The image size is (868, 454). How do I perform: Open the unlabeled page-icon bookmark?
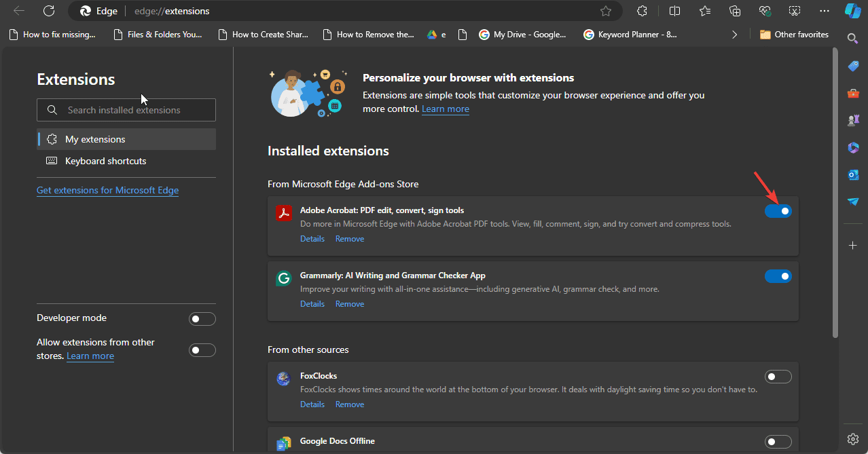pos(463,35)
